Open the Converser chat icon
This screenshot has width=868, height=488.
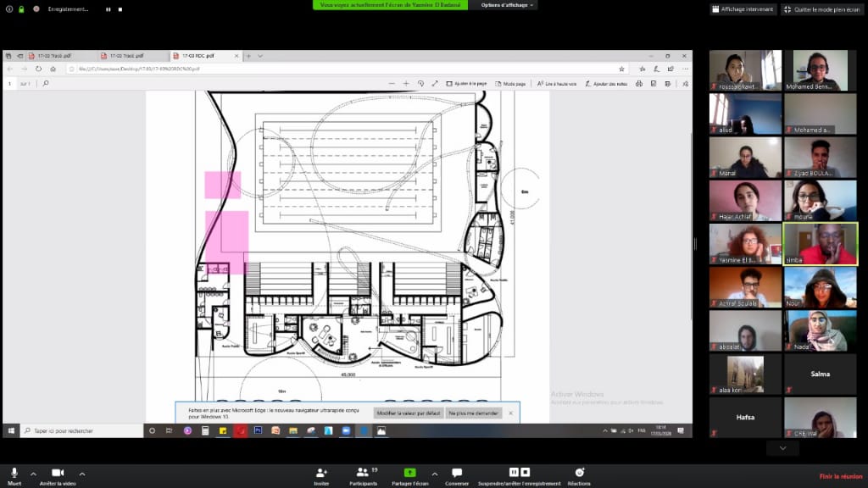click(457, 473)
